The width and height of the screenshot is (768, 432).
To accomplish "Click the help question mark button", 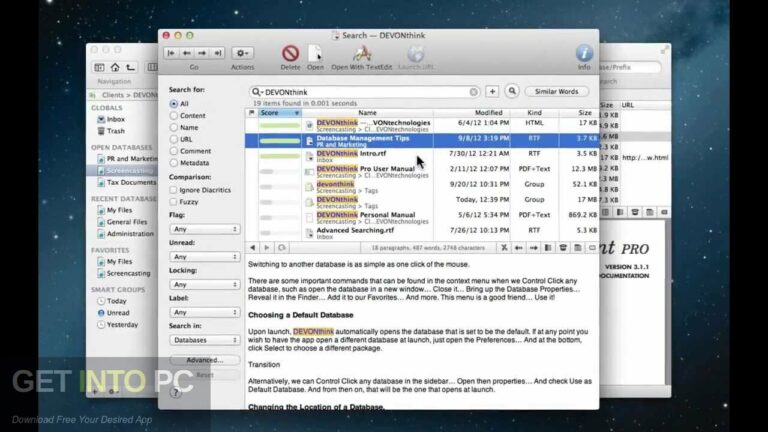I will click(176, 392).
